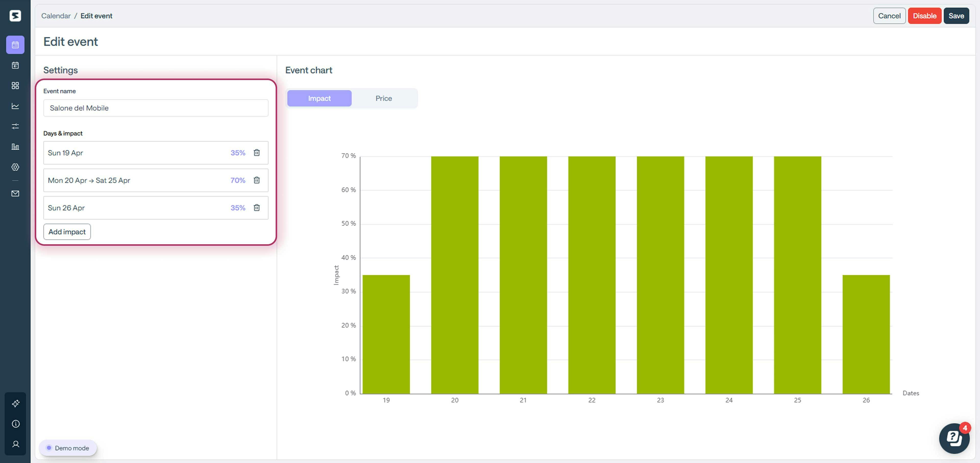The height and width of the screenshot is (463, 980).
Task: Save the Salone del Mobile event
Action: [957, 16]
